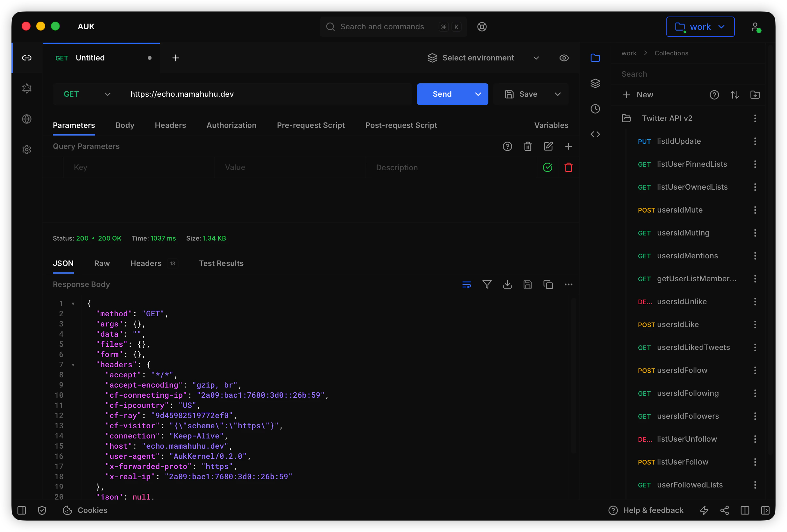Import collection via the folder-download icon
The height and width of the screenshot is (532, 787).
(755, 95)
